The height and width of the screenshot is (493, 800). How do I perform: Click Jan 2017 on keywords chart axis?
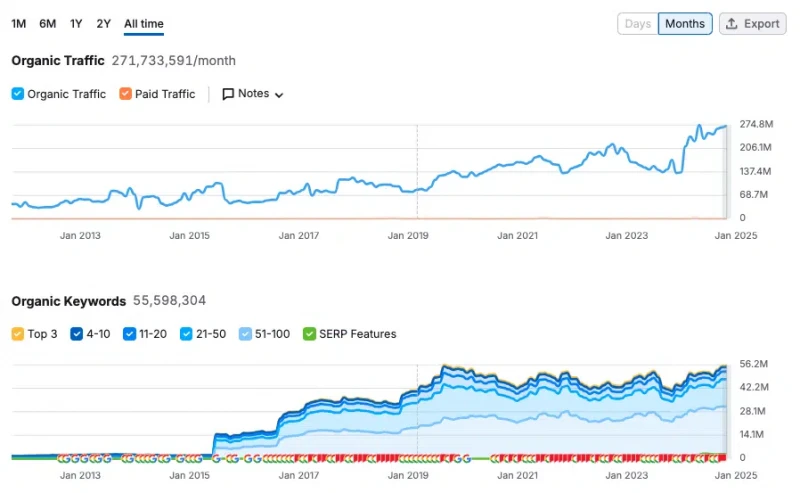[298, 476]
